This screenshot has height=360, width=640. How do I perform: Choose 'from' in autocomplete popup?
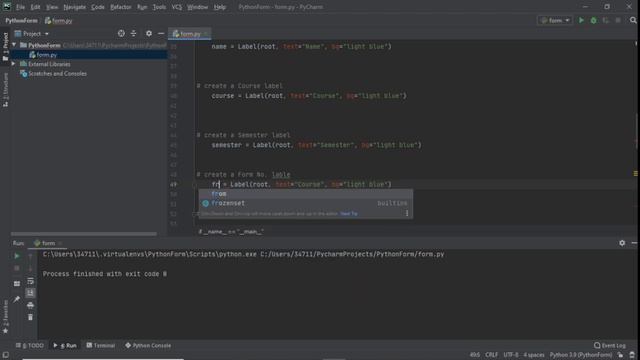[x=305, y=194]
